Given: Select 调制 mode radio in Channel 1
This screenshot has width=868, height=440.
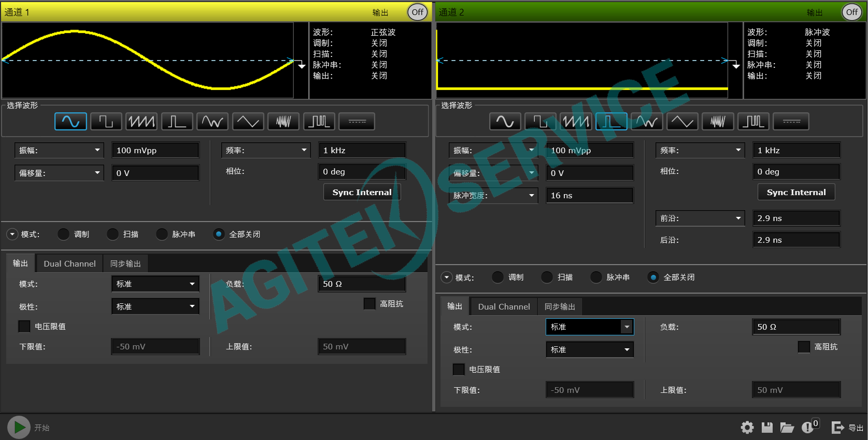Looking at the screenshot, I should [63, 234].
